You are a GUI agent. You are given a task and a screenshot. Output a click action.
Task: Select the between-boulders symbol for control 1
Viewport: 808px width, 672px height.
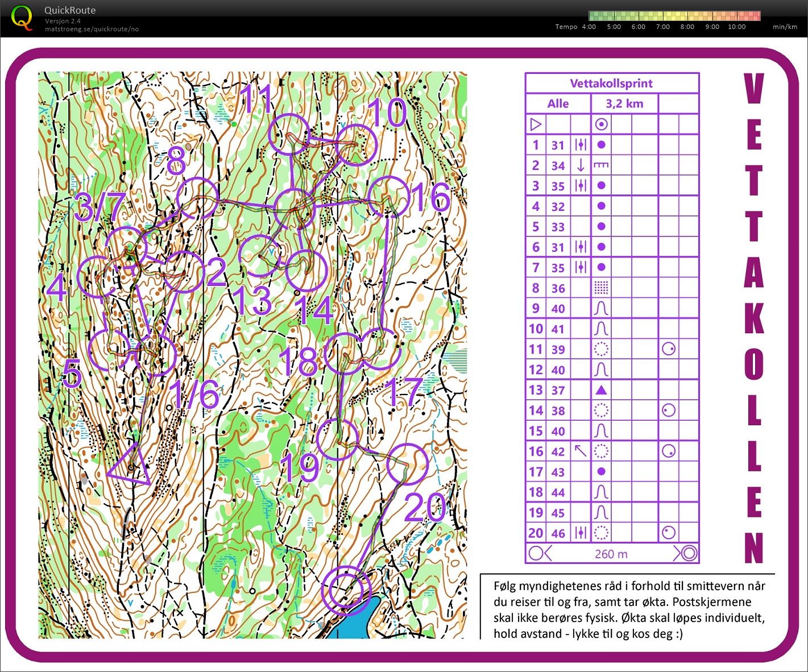click(x=580, y=144)
